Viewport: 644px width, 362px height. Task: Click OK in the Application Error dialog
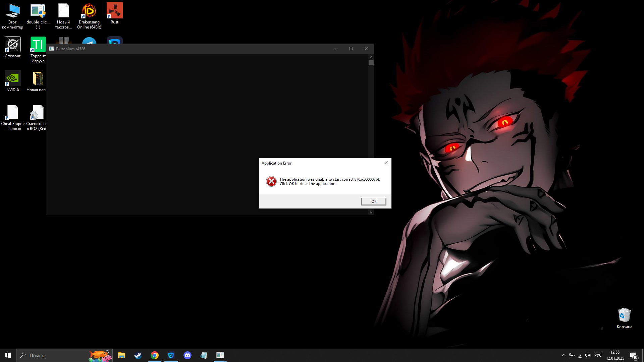click(373, 201)
